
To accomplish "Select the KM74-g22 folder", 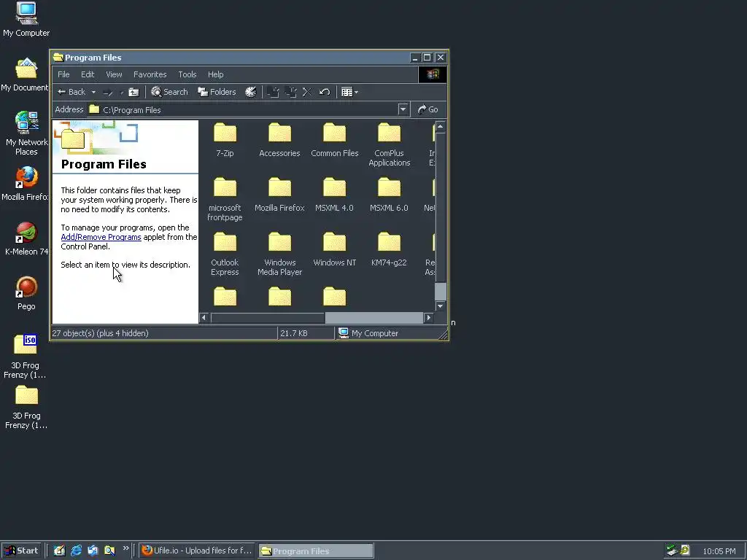I will [x=390, y=249].
